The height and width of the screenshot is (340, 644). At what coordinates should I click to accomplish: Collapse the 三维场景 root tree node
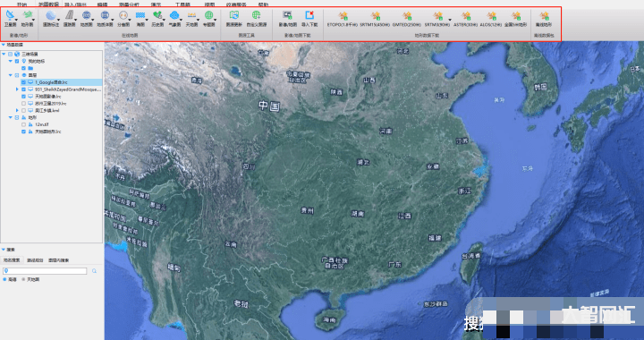4,54
